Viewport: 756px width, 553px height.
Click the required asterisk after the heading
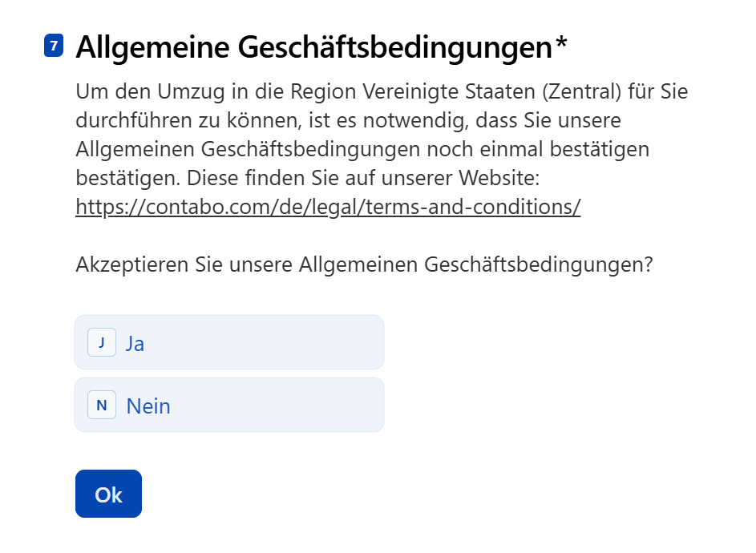(560, 46)
